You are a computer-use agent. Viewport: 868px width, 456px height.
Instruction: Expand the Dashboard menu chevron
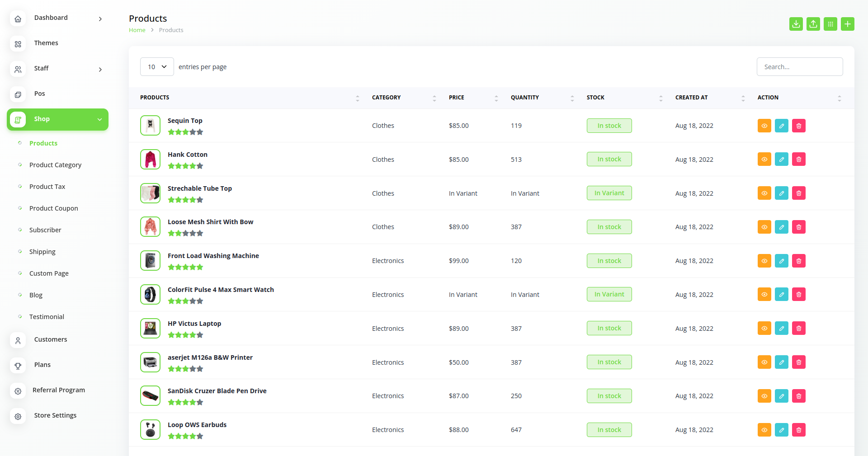[x=100, y=19]
